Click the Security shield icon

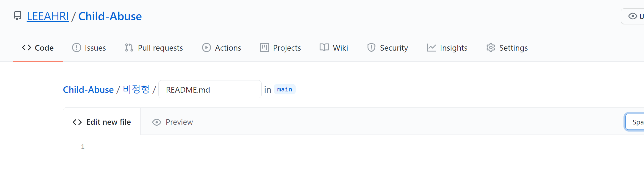point(371,48)
